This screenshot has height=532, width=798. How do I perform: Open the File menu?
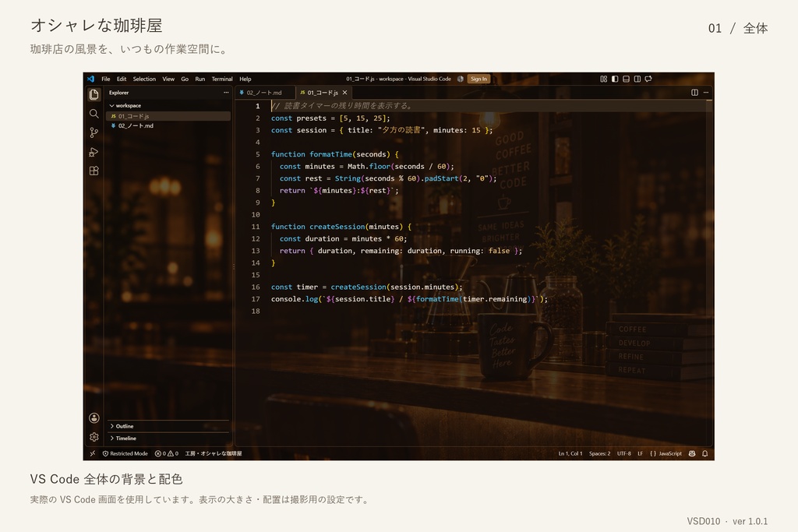click(x=106, y=79)
